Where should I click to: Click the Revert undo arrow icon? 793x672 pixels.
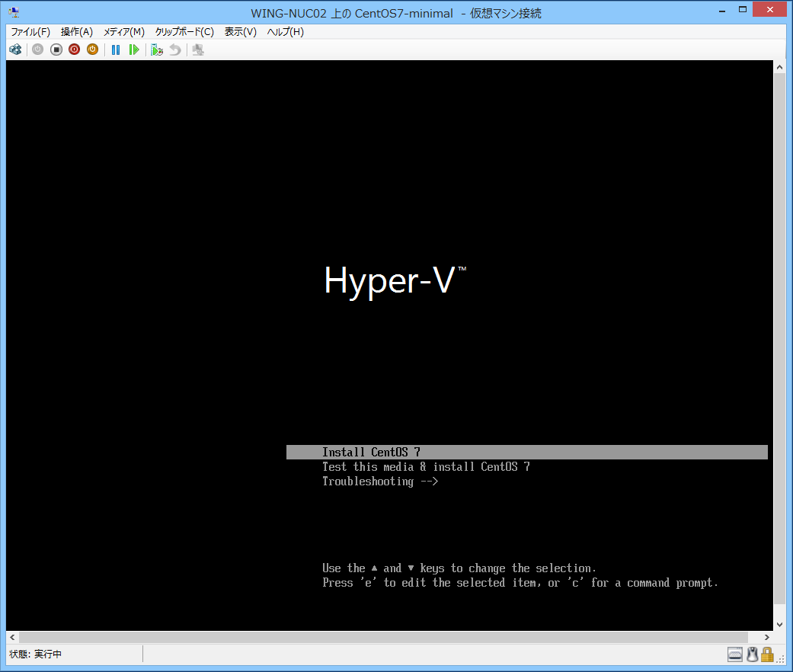tap(175, 50)
